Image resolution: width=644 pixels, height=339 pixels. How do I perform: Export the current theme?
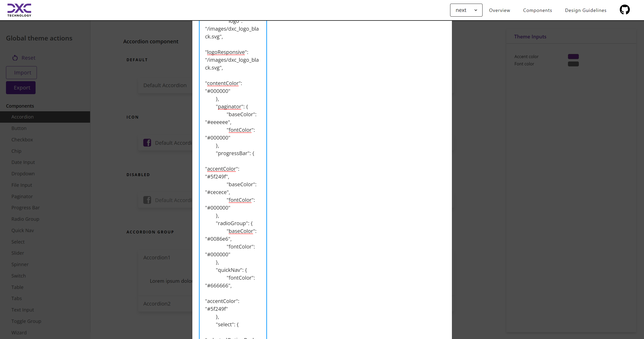[21, 88]
